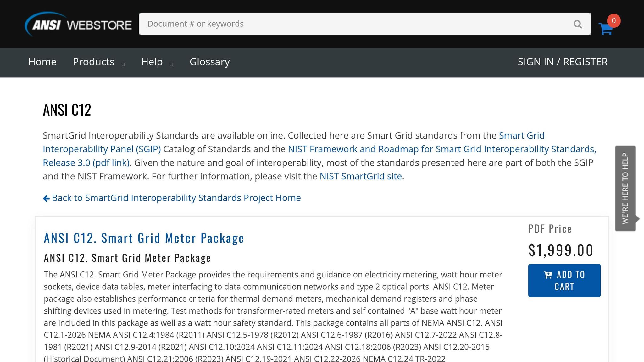Expand the Products dropdown arrow
The width and height of the screenshot is (644, 362).
123,64
